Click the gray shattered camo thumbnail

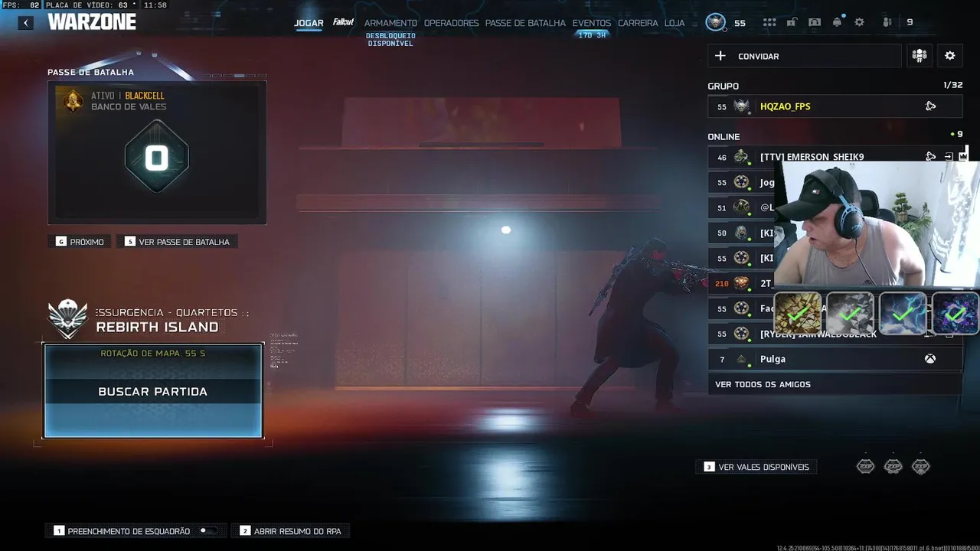[x=850, y=313]
